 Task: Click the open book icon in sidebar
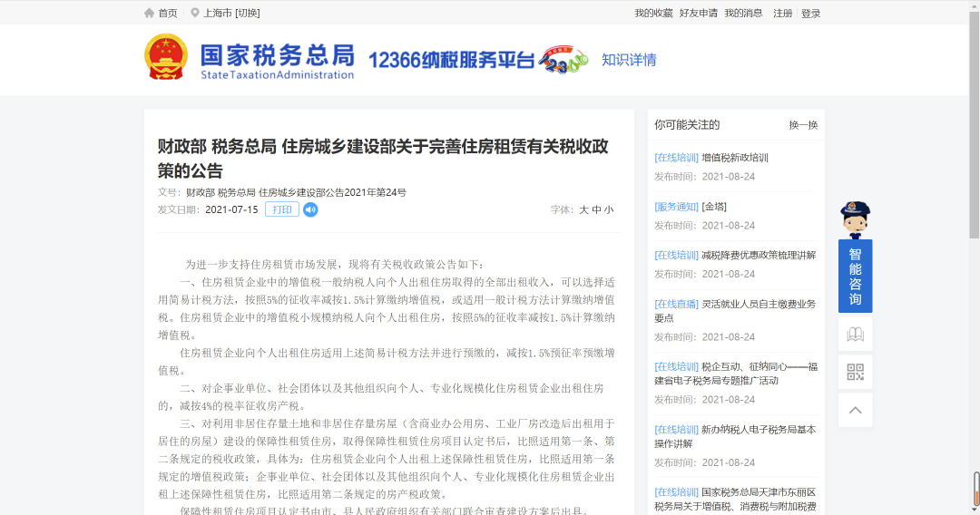coord(855,334)
